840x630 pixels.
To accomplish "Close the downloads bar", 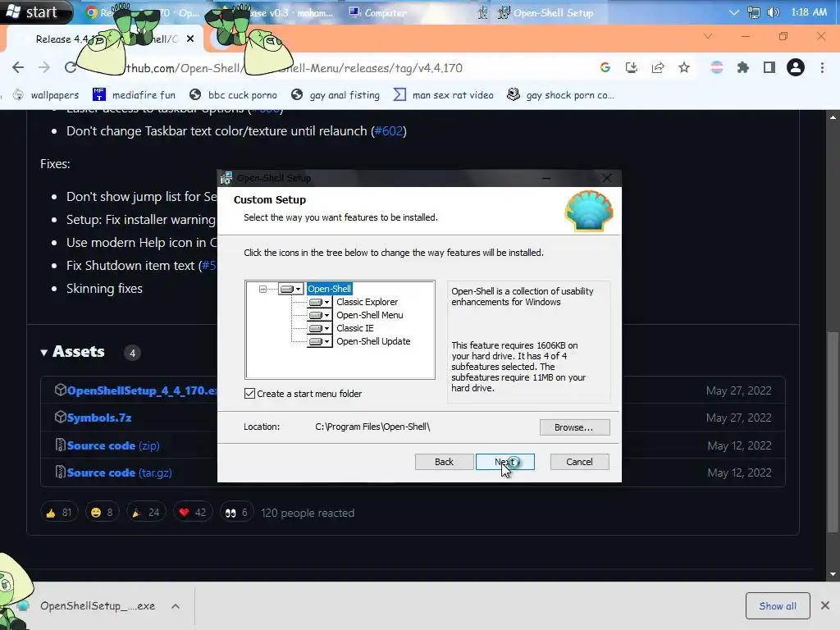I will click(825, 605).
